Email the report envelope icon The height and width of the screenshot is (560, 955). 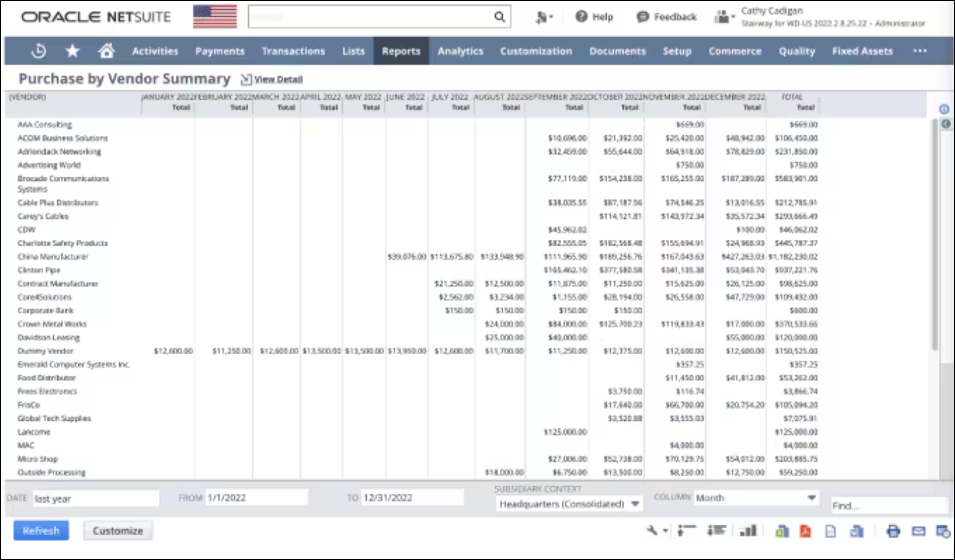tap(918, 531)
